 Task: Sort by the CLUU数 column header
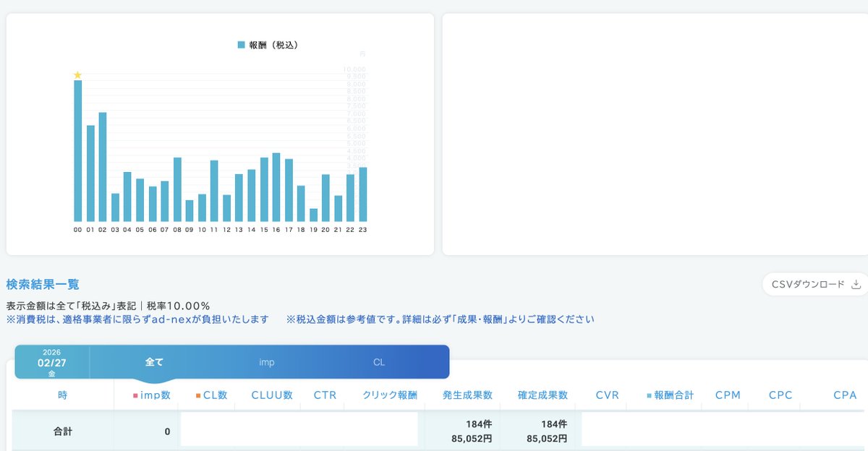272,395
